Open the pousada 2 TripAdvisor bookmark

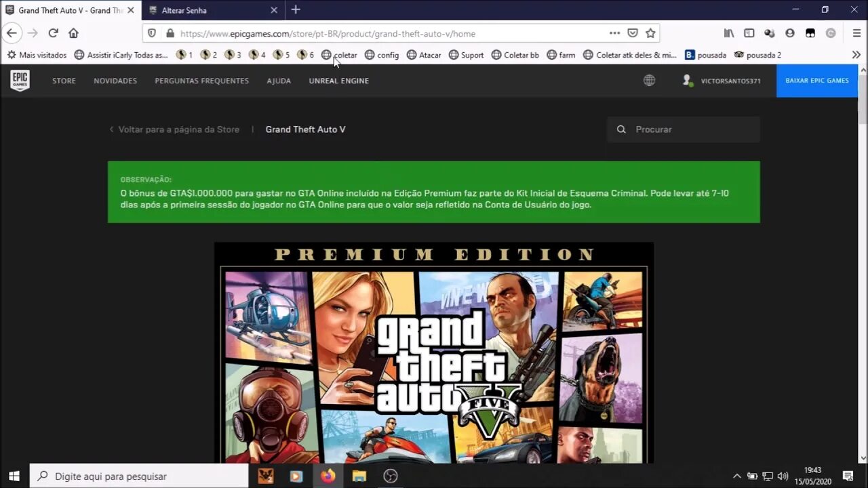[x=757, y=55]
